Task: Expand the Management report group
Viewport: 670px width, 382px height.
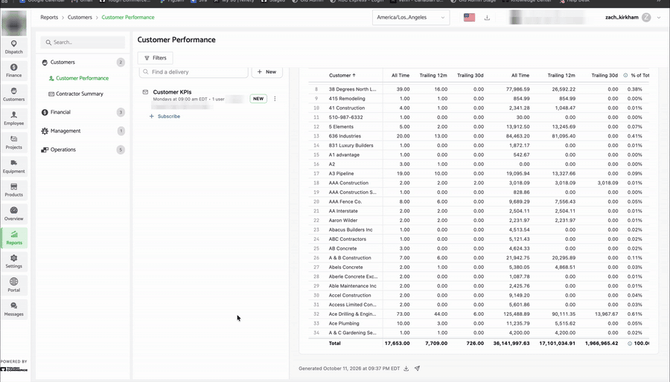Action: (83, 131)
